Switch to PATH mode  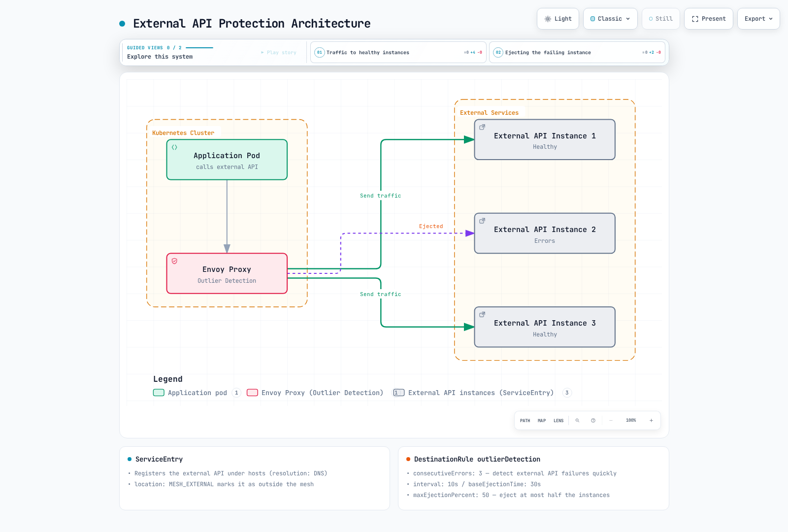pyautogui.click(x=525, y=421)
